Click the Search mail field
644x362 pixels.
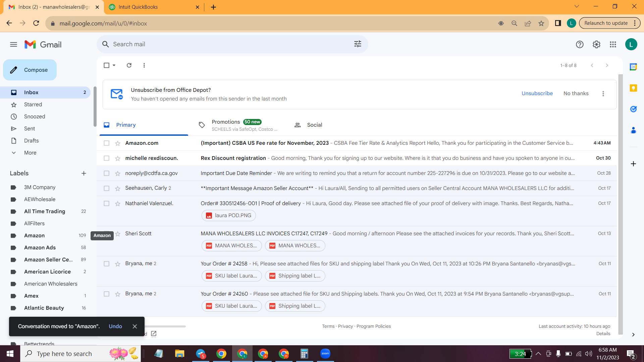click(x=232, y=44)
